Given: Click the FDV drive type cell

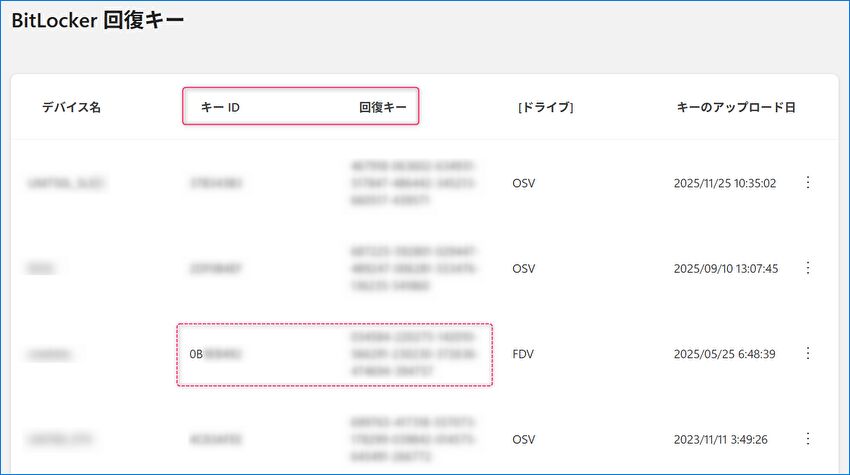Looking at the screenshot, I should tap(523, 353).
